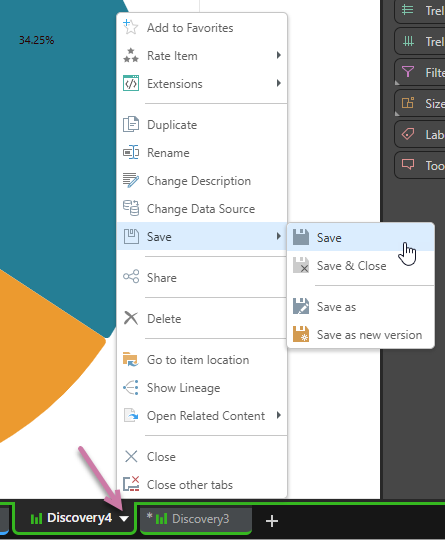Click the Change Data Source database icon

131,208
